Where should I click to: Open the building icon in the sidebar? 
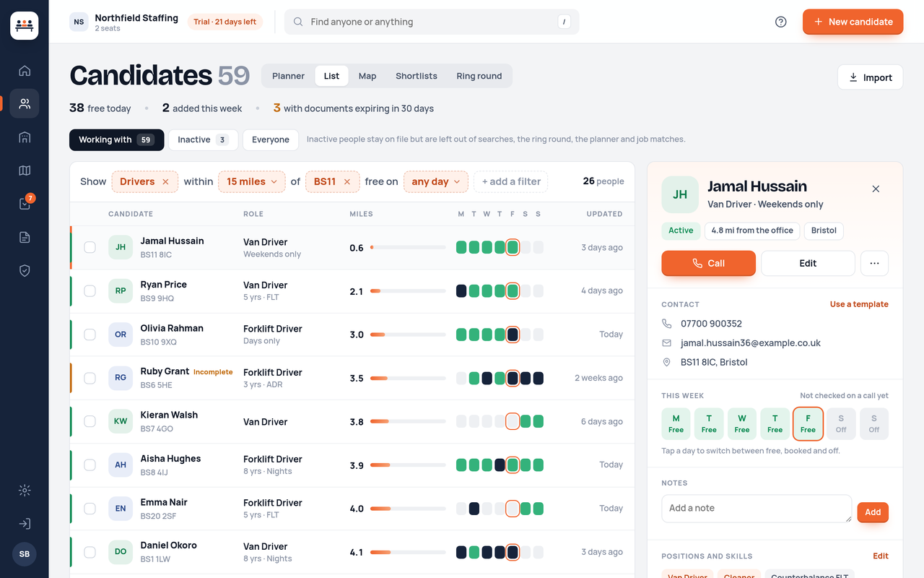click(25, 137)
